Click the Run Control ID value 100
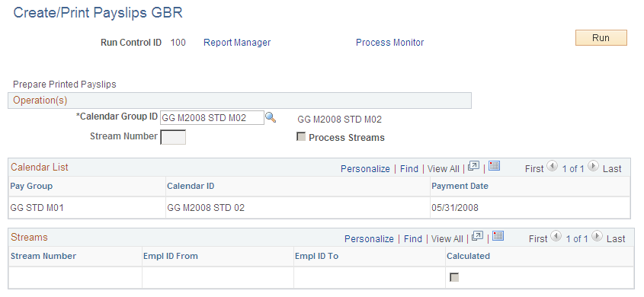644x297 pixels. [178, 42]
